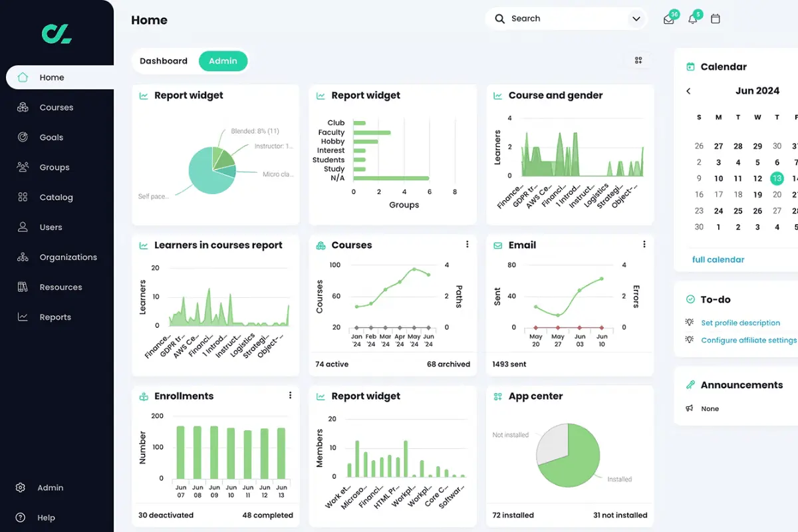The width and height of the screenshot is (798, 532).
Task: Open the Email widget three-dot menu
Action: 644,245
